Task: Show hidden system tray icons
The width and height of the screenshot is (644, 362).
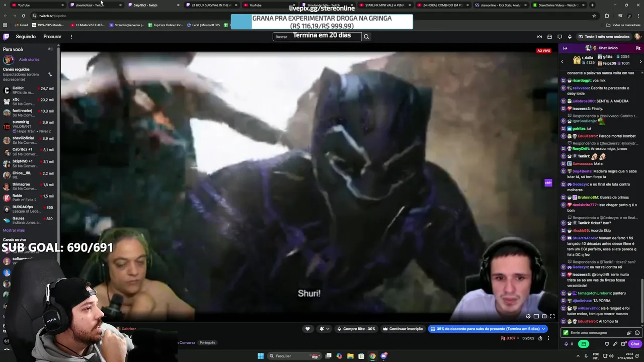Action: 578,356
